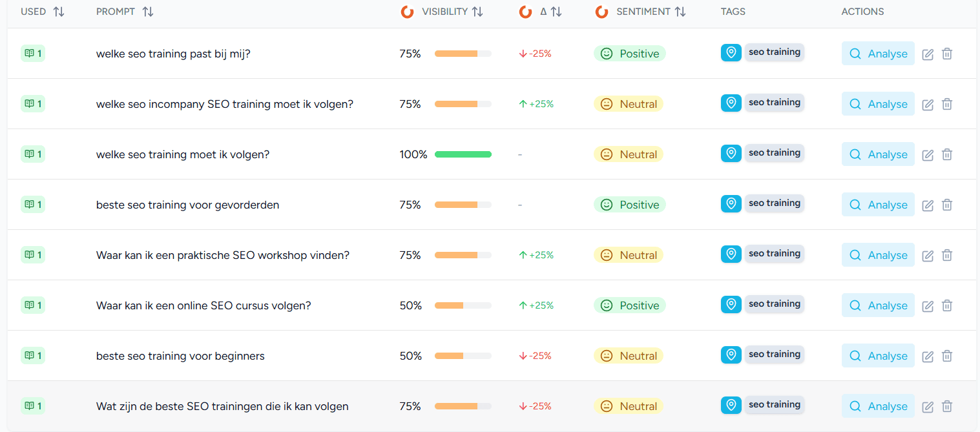
Task: Edit the 'Waar kan ik een online SEO cursus volgen?' prompt
Action: point(928,306)
